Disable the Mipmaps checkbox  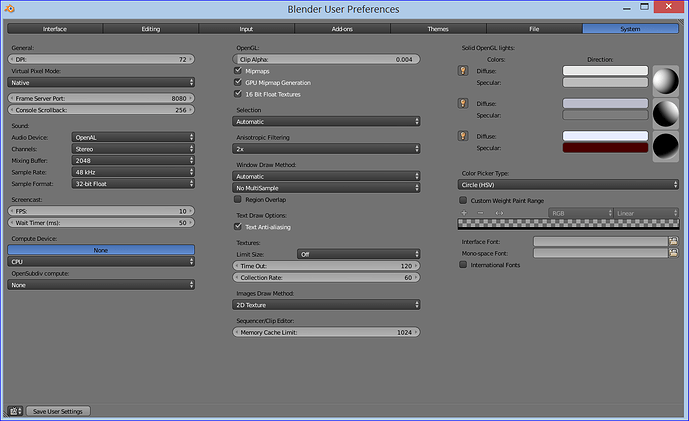238,70
